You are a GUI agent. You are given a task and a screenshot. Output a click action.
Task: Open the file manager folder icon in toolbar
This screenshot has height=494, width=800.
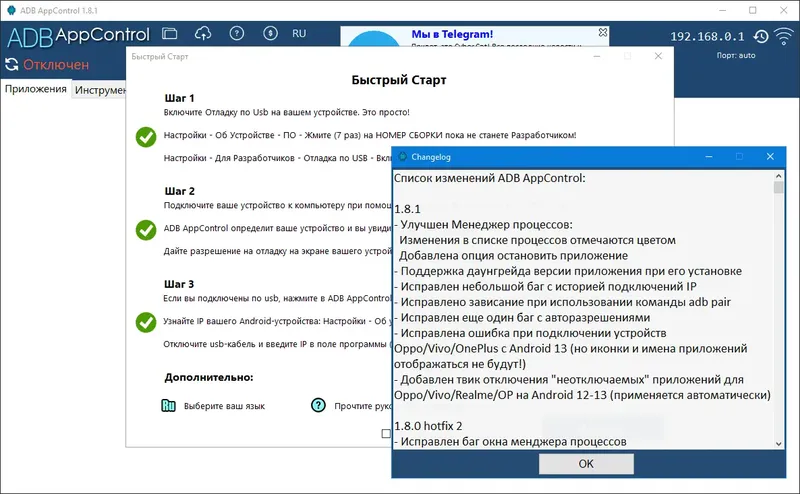[169, 34]
